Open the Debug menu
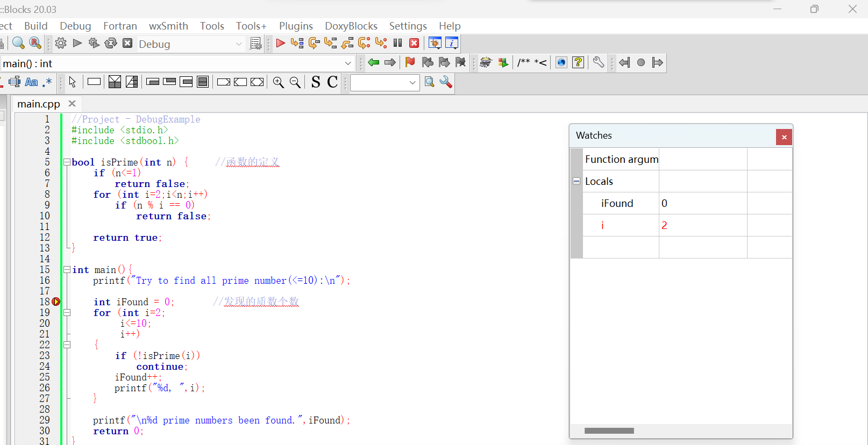The height and width of the screenshot is (445, 868). pyautogui.click(x=75, y=26)
